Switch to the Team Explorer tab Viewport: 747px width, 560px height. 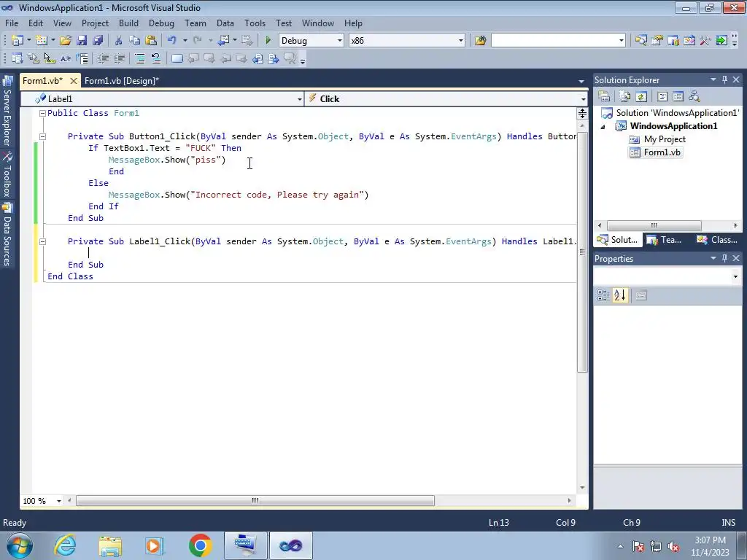pos(665,239)
